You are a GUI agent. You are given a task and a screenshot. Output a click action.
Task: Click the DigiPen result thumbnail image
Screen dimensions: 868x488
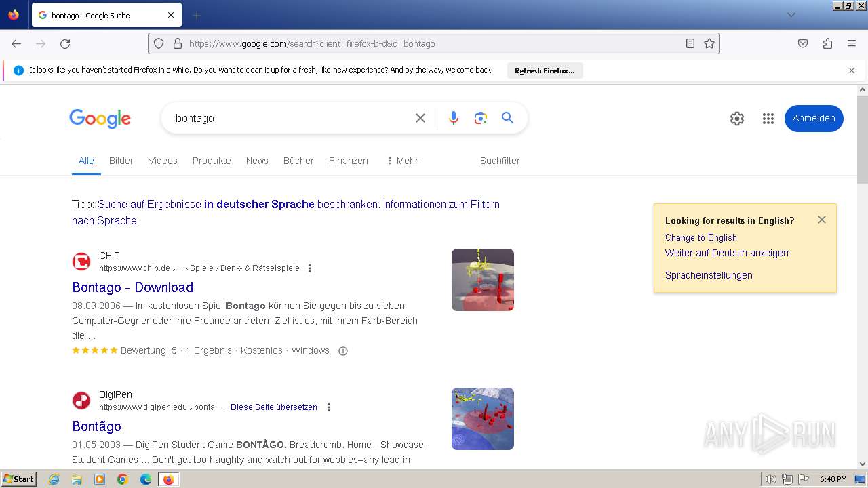[x=483, y=419]
